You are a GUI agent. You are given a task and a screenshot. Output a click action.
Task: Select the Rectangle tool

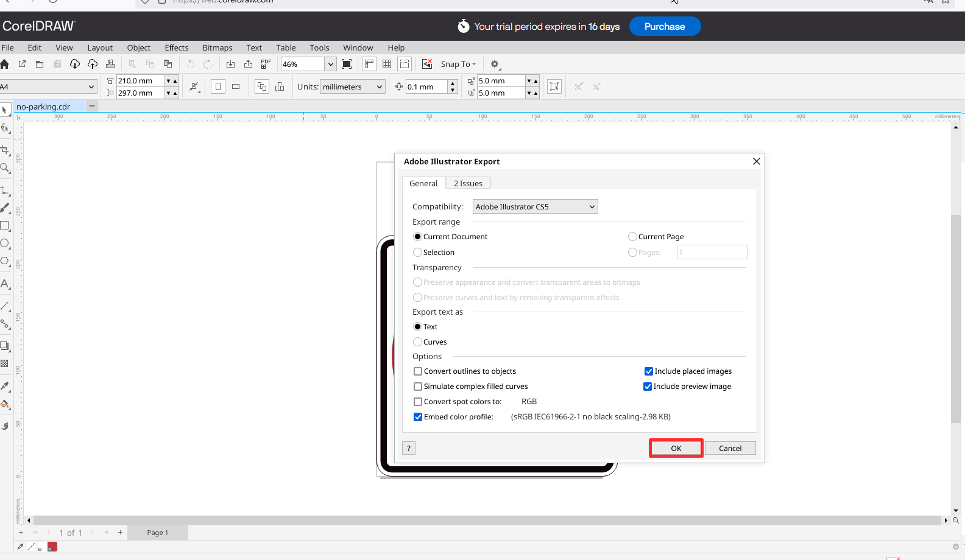(5, 225)
